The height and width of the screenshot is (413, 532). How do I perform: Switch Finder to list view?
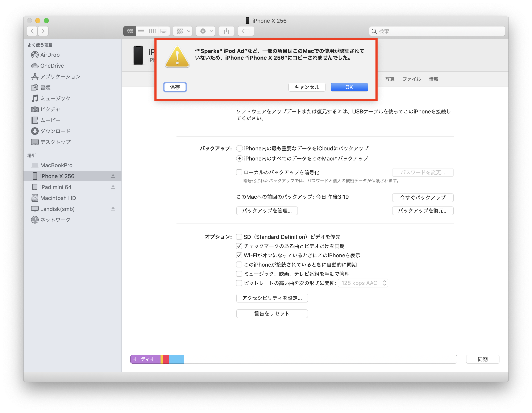(x=141, y=31)
